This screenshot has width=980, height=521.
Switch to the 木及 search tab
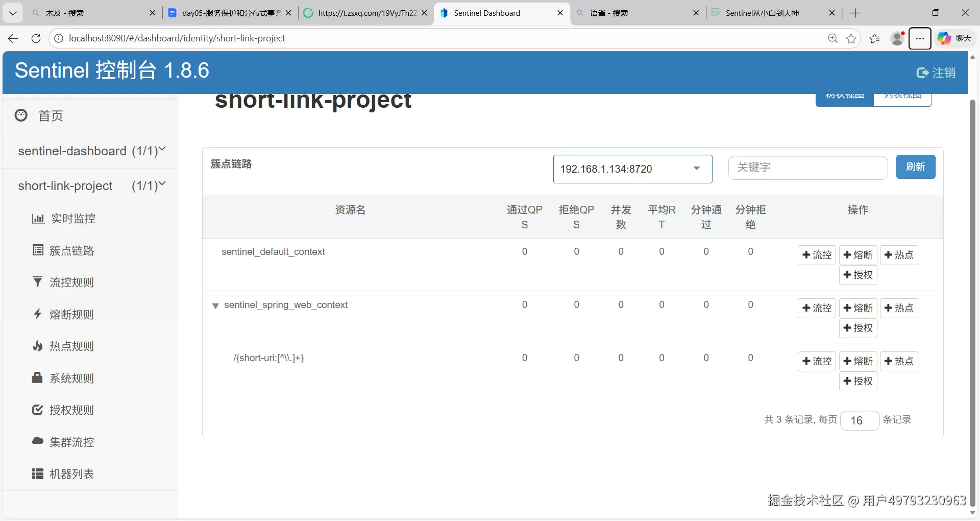tap(94, 13)
